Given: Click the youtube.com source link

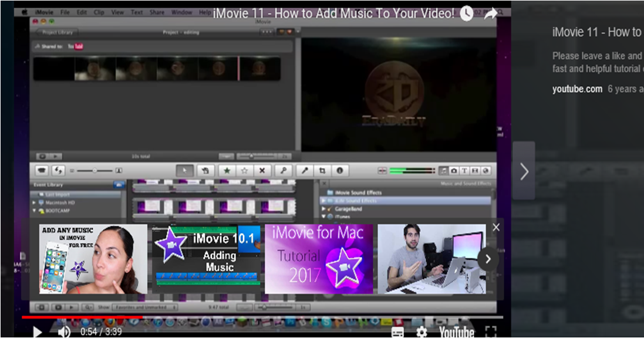Looking at the screenshot, I should [x=577, y=89].
